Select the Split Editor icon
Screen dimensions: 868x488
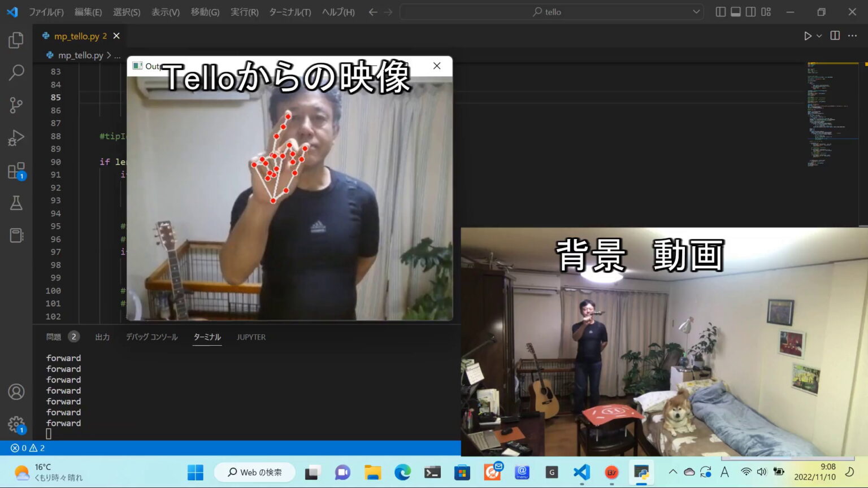pos(835,36)
